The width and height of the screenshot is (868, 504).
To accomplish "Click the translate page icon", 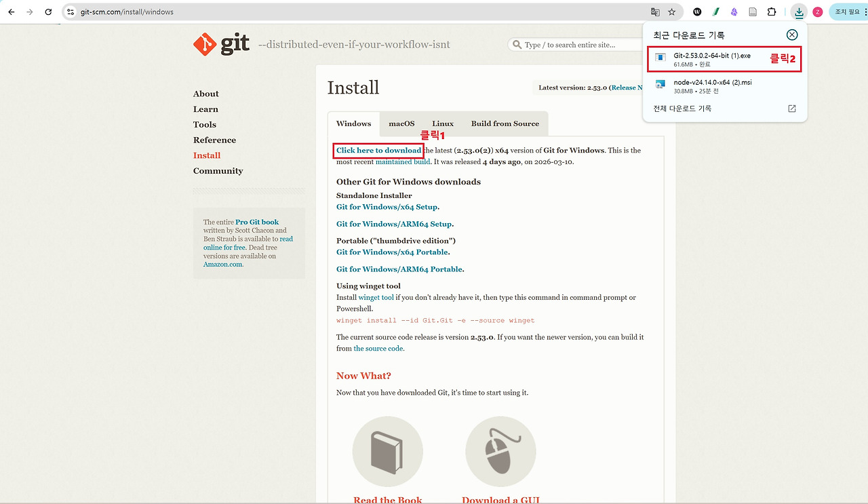I will click(x=655, y=12).
